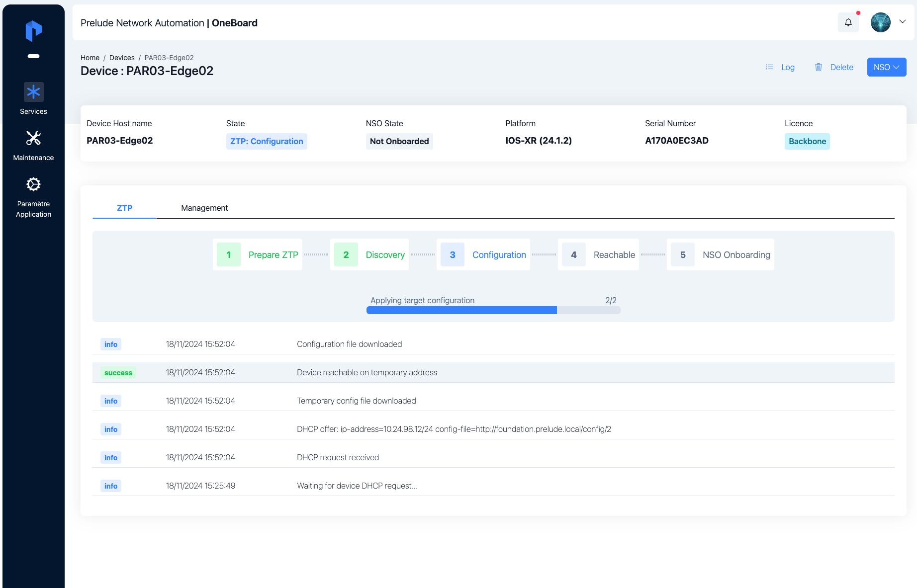This screenshot has width=917, height=588.
Task: Open Paramètre Application gear icon
Action: pos(33,184)
